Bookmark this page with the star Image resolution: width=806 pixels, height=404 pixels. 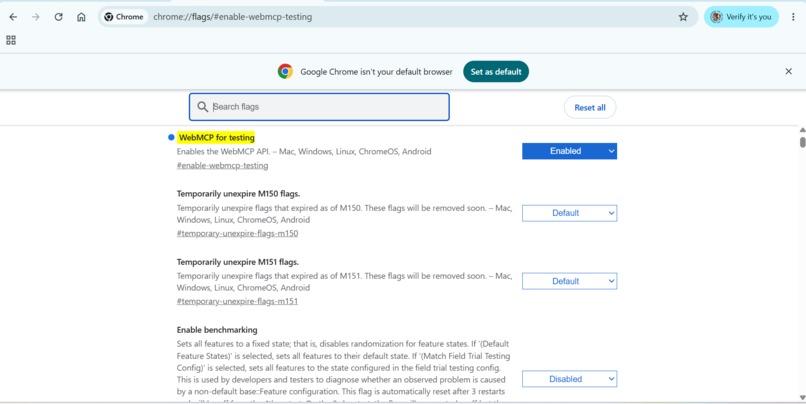pos(683,17)
